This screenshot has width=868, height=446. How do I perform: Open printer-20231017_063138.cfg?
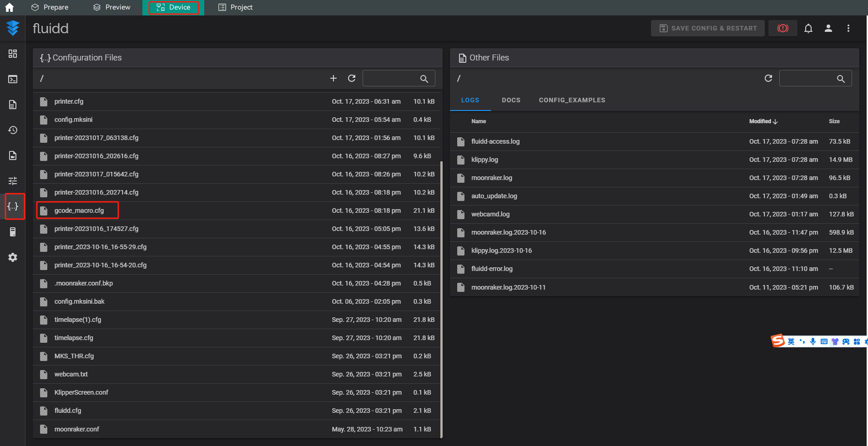pyautogui.click(x=237, y=138)
